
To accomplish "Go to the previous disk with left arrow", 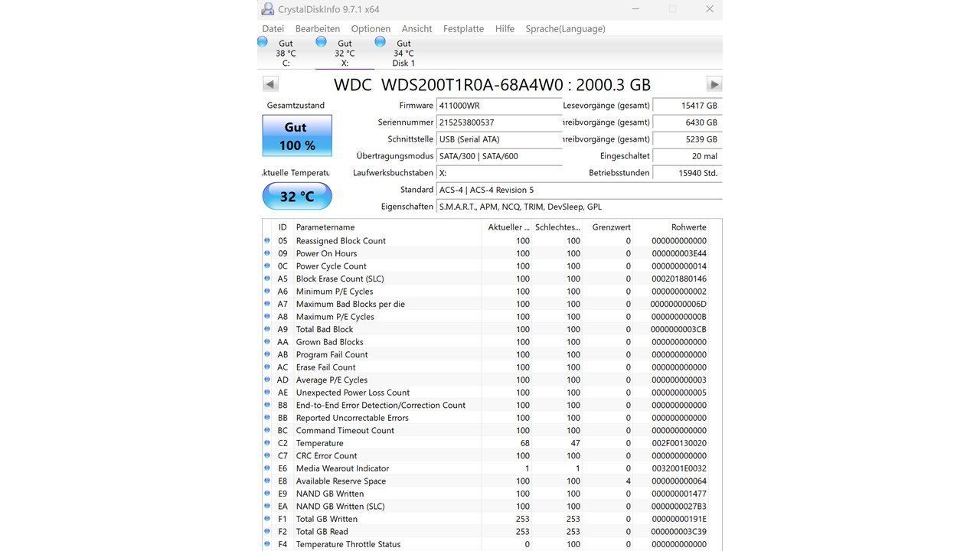I will (x=270, y=84).
